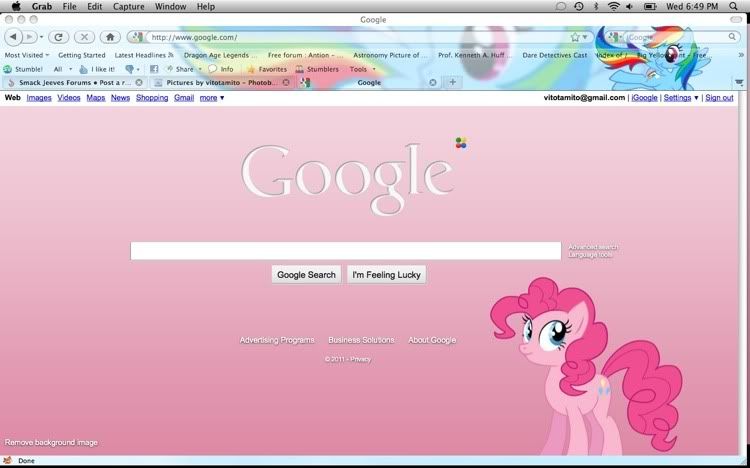Open the iGoogle link

point(644,98)
